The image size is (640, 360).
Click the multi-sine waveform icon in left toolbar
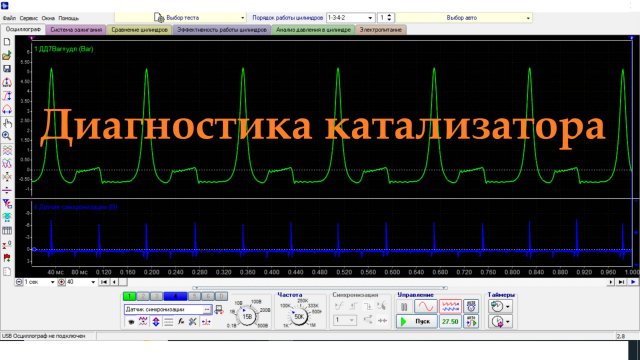pos(7,164)
